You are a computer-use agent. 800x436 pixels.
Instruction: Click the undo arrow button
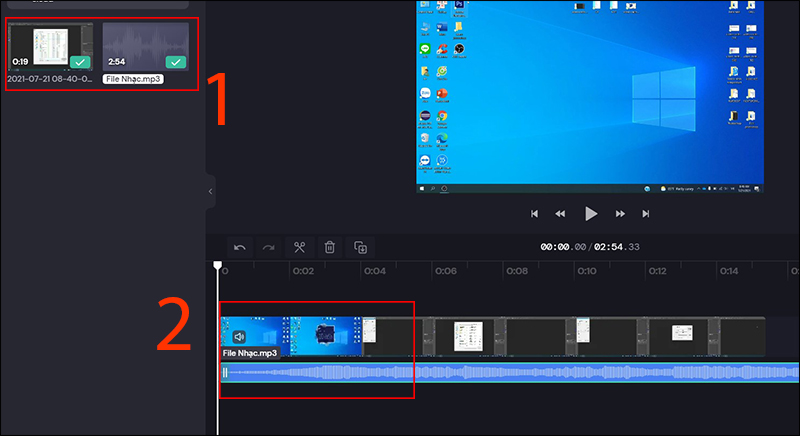pyautogui.click(x=239, y=248)
